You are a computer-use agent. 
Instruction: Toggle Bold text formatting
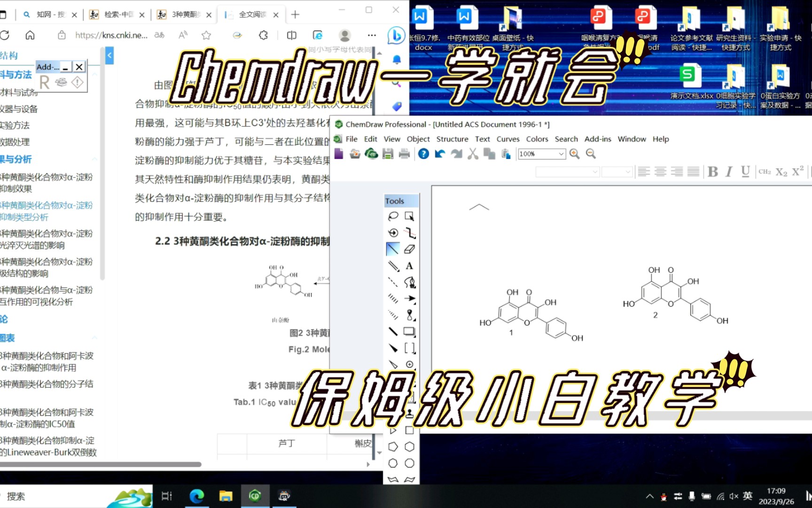pyautogui.click(x=713, y=172)
